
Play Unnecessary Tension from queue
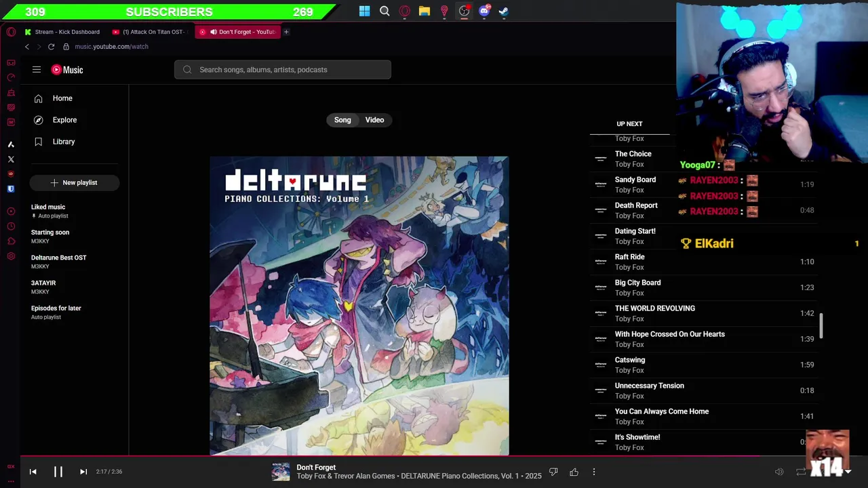703,390
